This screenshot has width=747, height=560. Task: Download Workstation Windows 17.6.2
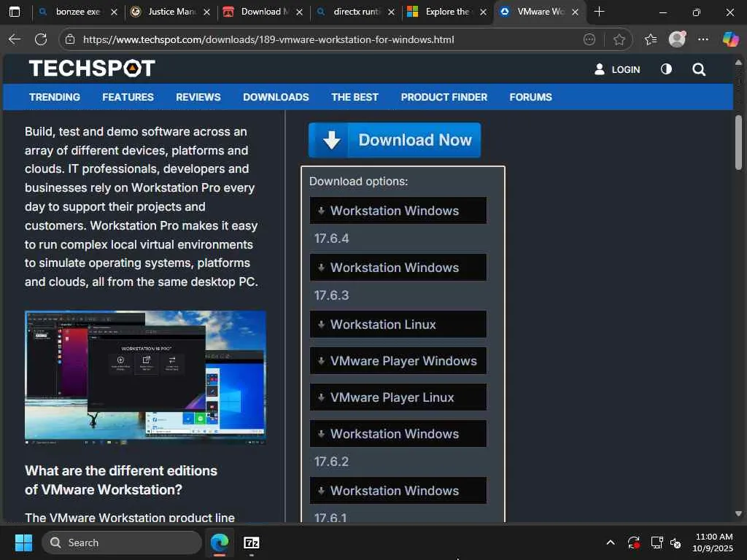click(398, 434)
